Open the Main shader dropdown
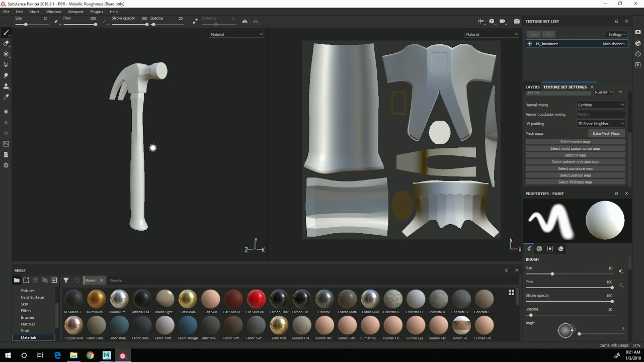 [x=614, y=44]
